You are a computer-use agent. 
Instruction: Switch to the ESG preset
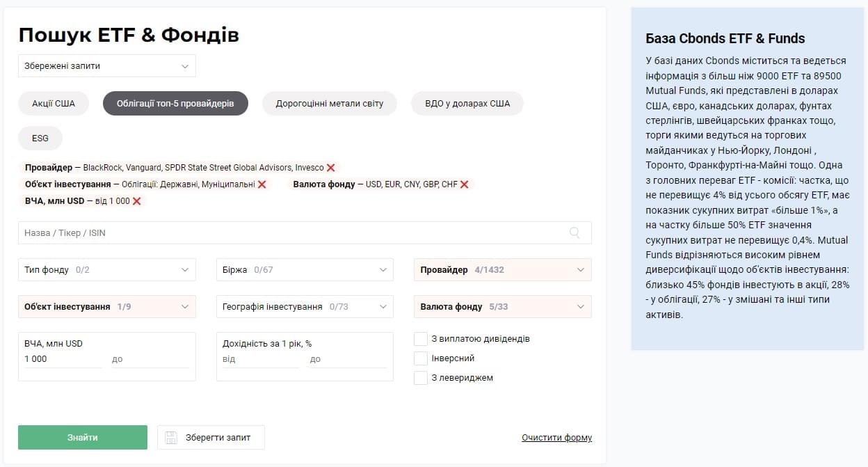40,138
